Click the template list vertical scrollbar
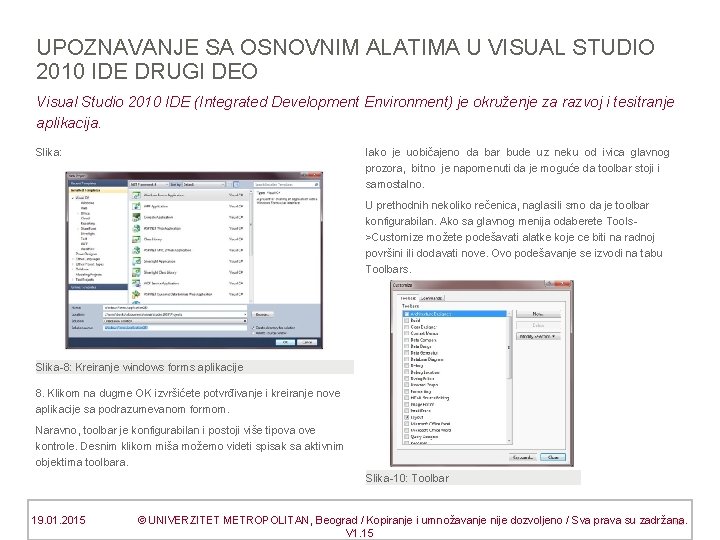The width and height of the screenshot is (720, 540). 251,246
